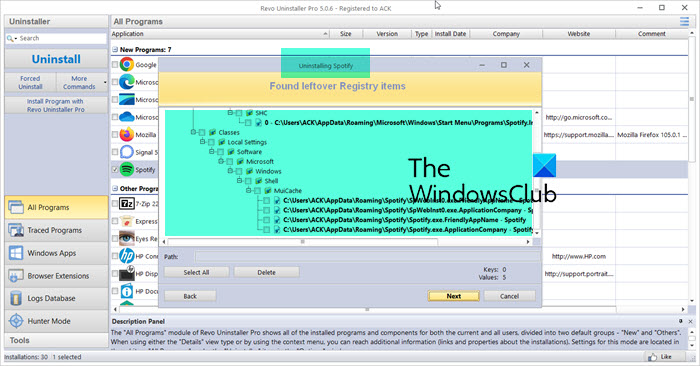Click the HP Disp program icon

click(127, 274)
